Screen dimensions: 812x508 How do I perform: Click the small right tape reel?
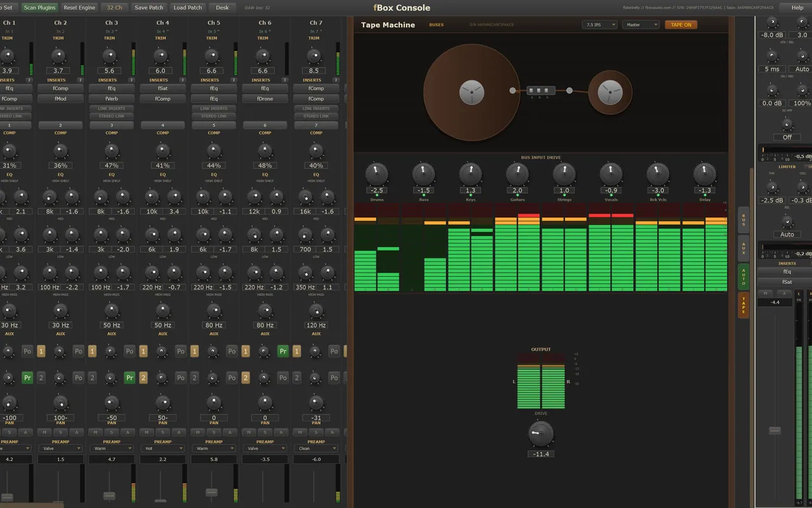click(x=610, y=93)
